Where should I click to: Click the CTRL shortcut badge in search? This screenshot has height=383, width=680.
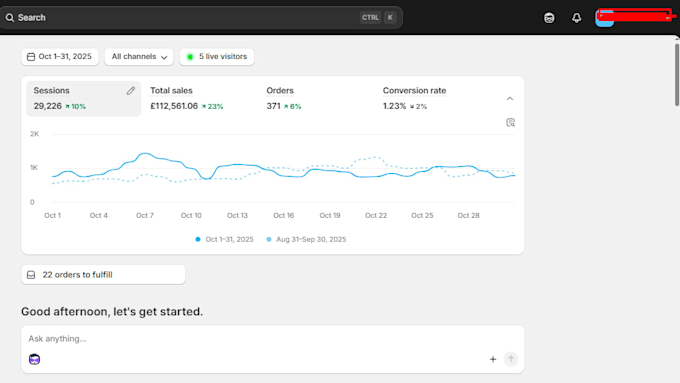point(370,18)
